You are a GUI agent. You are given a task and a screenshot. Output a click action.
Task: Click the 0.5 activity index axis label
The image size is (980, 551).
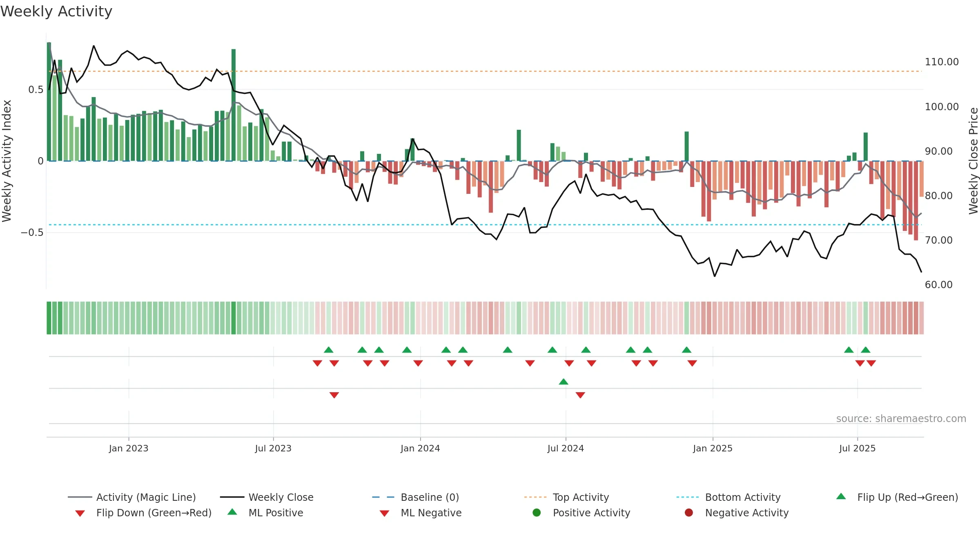coord(36,89)
